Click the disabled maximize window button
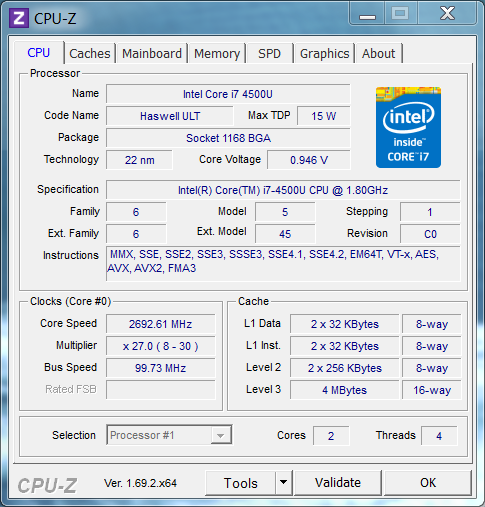 400,14
